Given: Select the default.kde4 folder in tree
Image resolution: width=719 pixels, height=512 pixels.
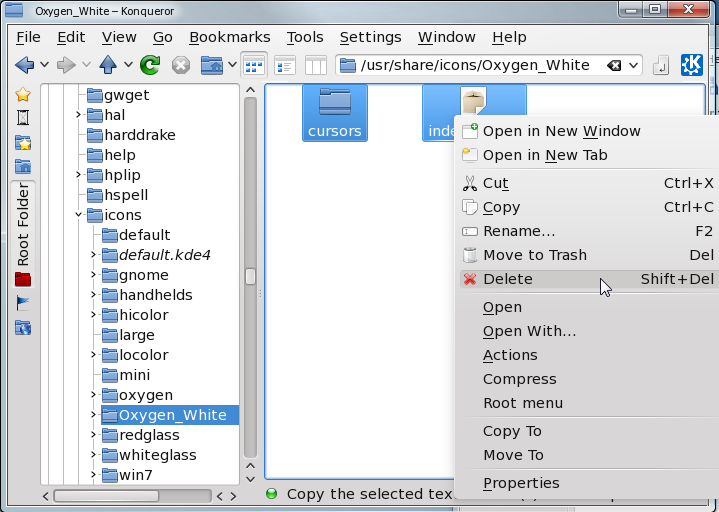Looking at the screenshot, I should point(156,255).
